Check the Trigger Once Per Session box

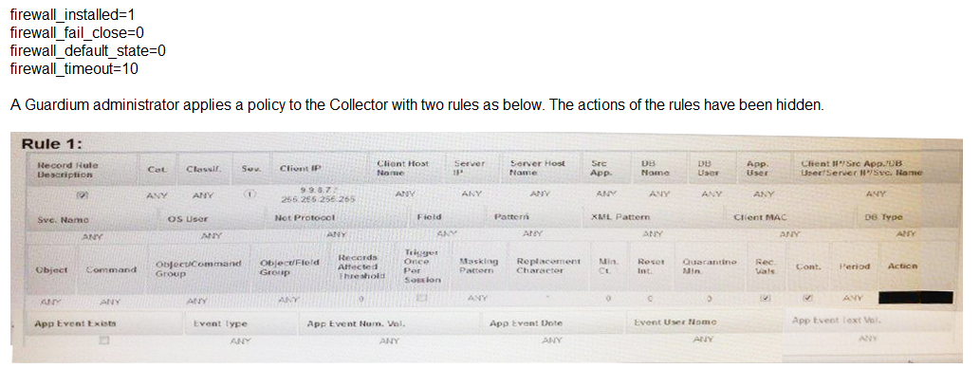tap(421, 300)
